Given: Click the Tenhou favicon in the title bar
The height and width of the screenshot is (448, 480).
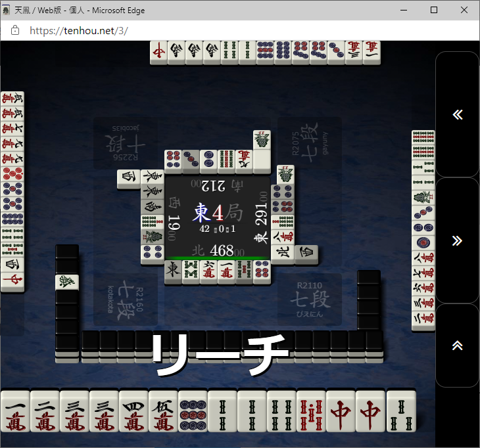Looking at the screenshot, I should [x=6, y=10].
